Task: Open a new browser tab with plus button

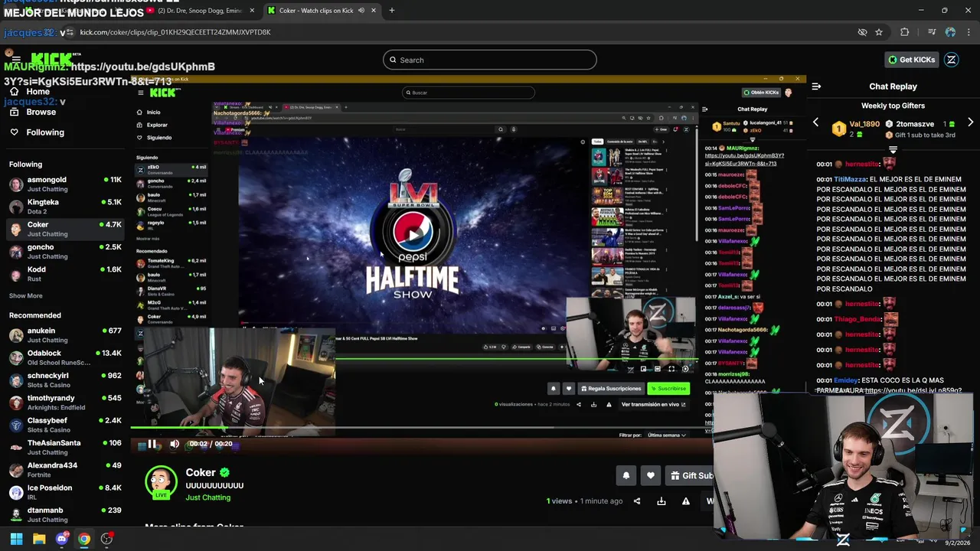Action: pyautogui.click(x=391, y=11)
